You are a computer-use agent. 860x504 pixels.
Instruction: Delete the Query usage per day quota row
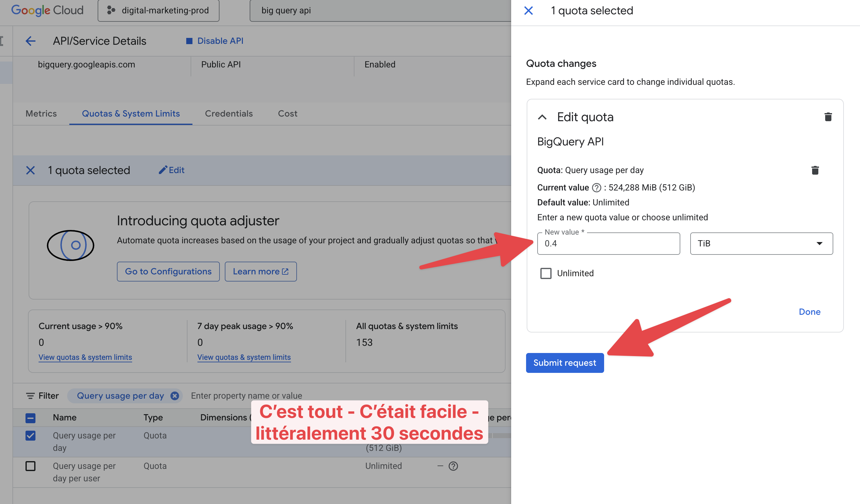pyautogui.click(x=815, y=170)
